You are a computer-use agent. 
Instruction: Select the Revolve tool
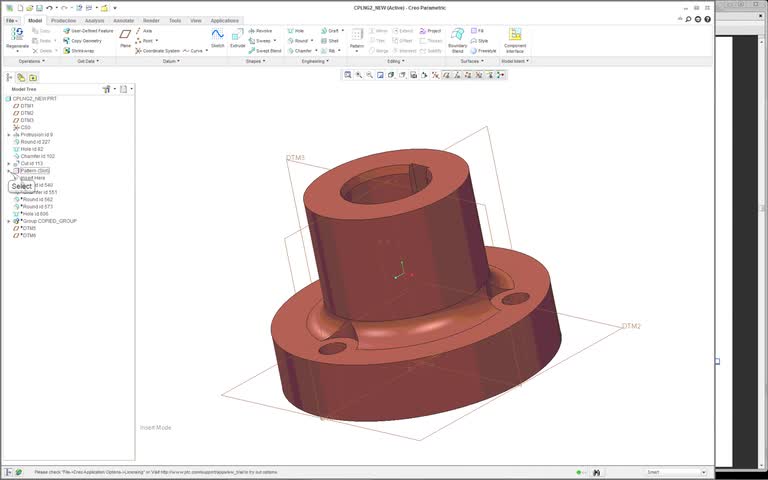point(260,31)
